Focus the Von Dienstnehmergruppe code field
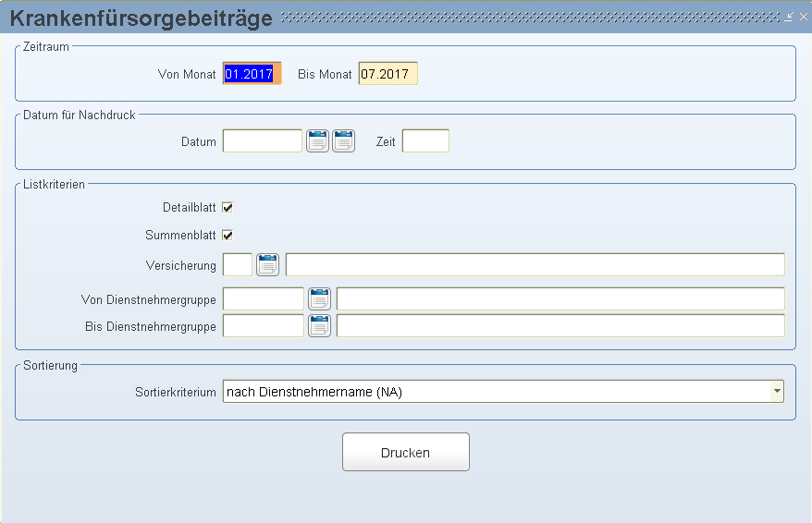This screenshot has width=812, height=523. pos(263,299)
